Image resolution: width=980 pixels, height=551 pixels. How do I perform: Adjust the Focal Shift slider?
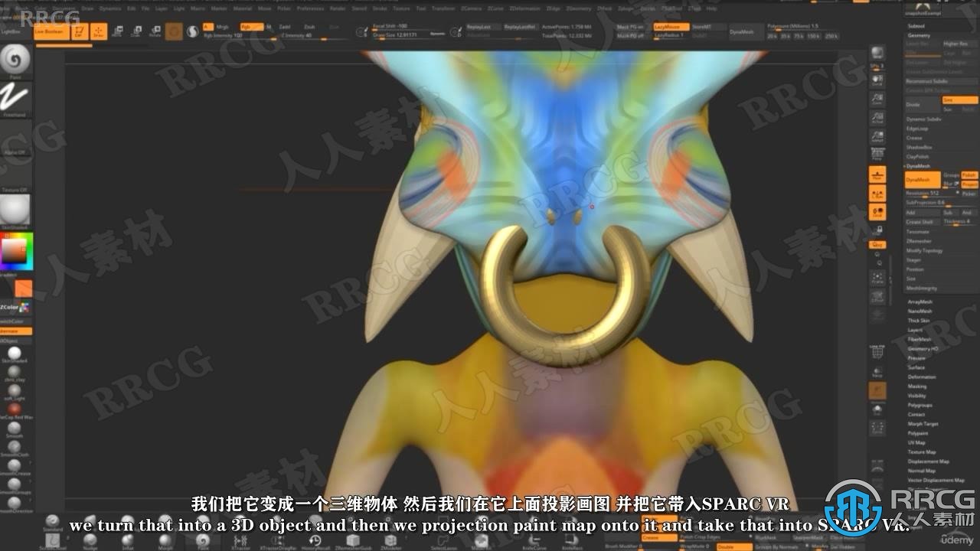pos(400,27)
